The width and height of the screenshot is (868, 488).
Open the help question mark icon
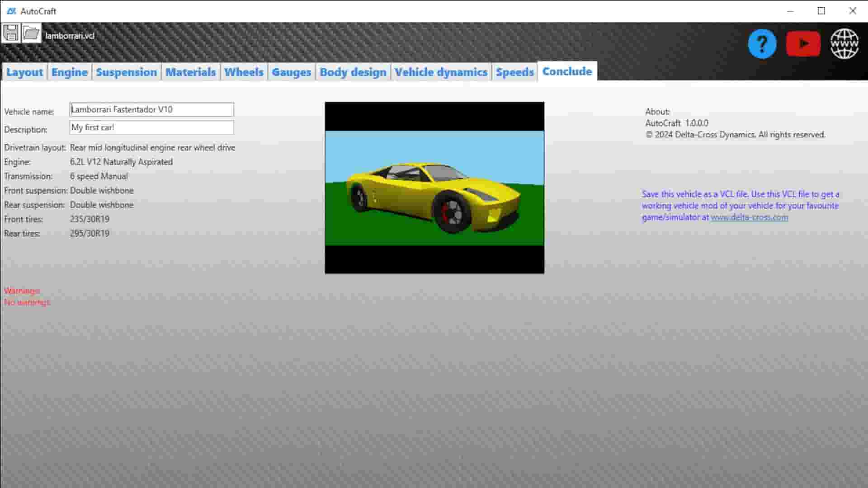click(x=762, y=43)
